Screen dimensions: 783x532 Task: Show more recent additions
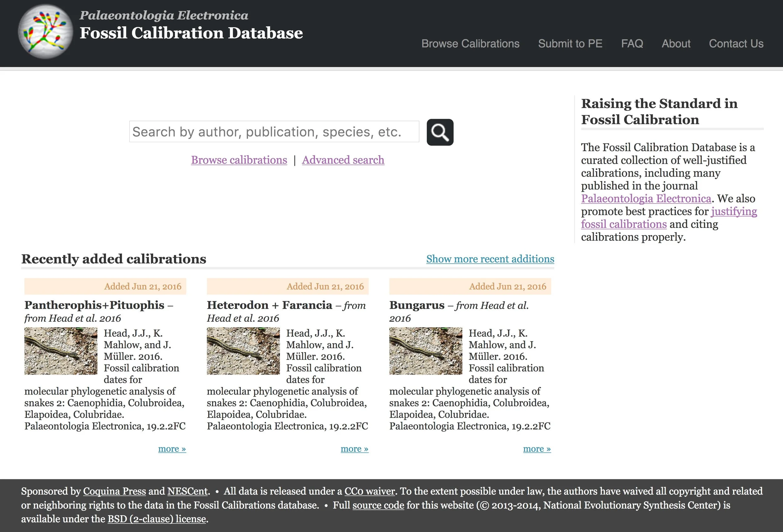tap(490, 259)
